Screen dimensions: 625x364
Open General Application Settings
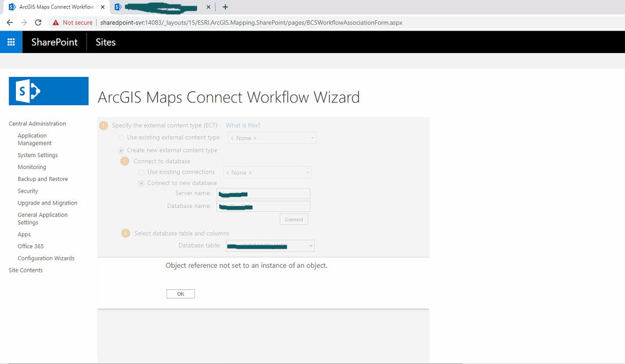[x=42, y=219]
